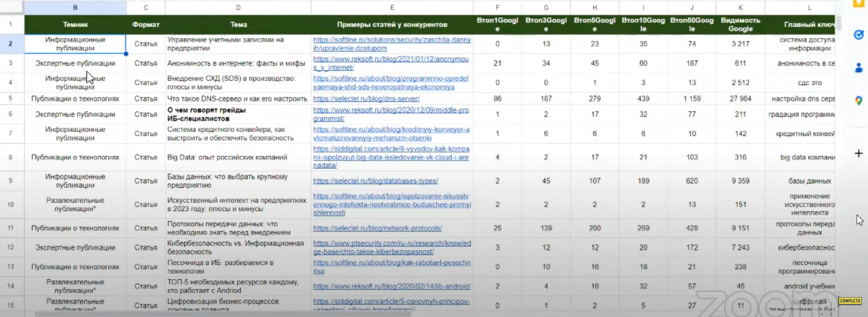
Task: Click the plus icon to get add-ons
Action: [x=859, y=154]
